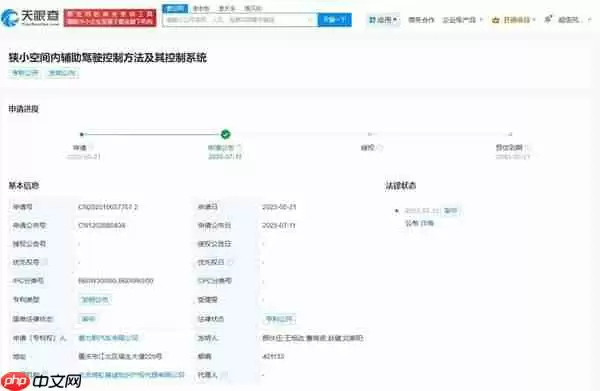Switch to the 查关系 search tab
The image size is (600, 391).
click(227, 8)
